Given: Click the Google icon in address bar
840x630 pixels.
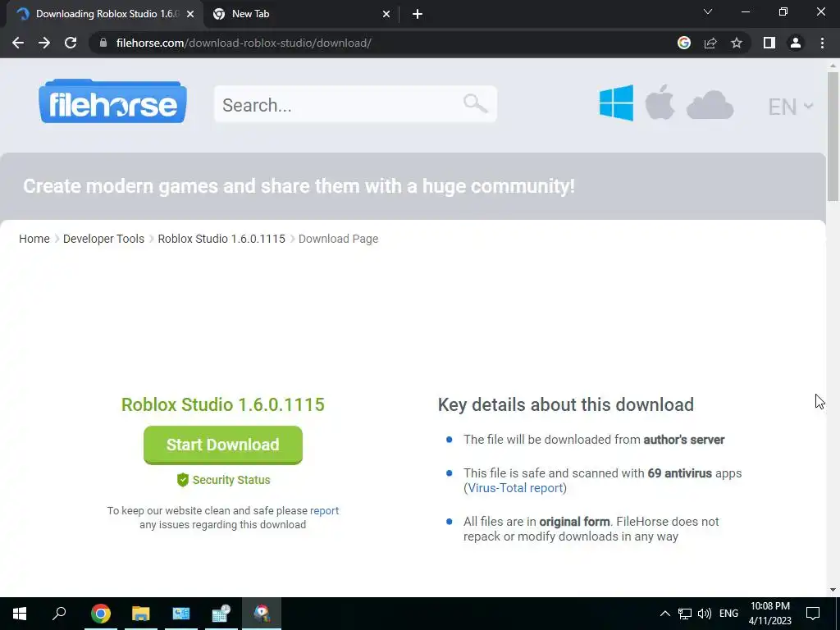Looking at the screenshot, I should pyautogui.click(x=683, y=43).
